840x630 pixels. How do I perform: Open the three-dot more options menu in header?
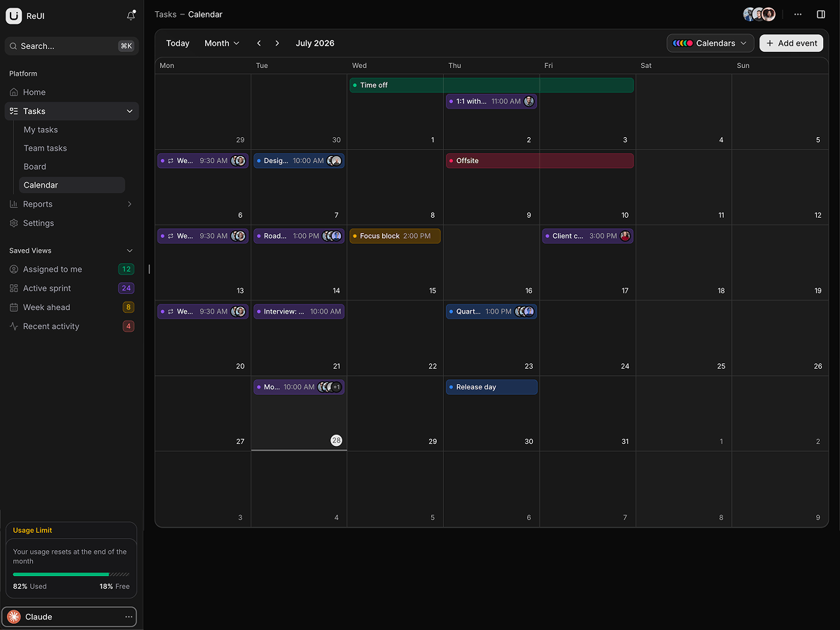pyautogui.click(x=798, y=14)
